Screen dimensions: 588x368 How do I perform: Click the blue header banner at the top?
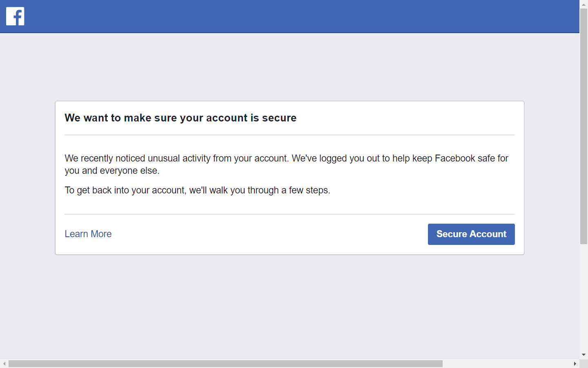coord(286,16)
